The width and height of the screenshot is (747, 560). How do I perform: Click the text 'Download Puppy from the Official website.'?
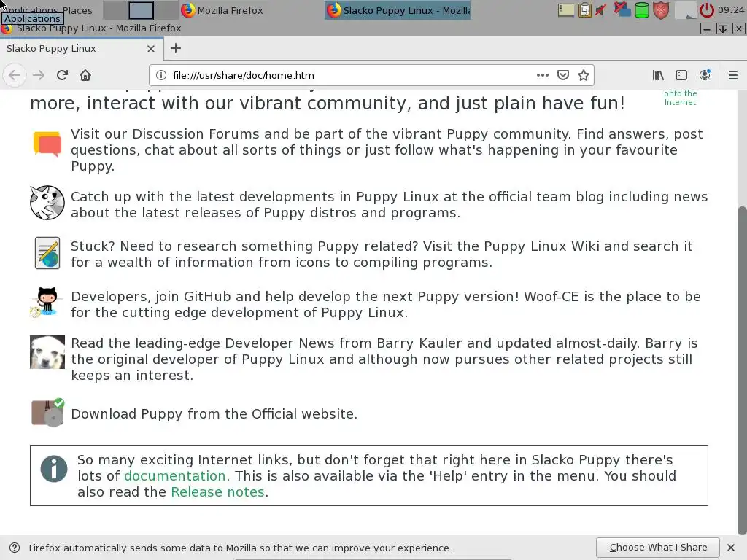point(214,414)
